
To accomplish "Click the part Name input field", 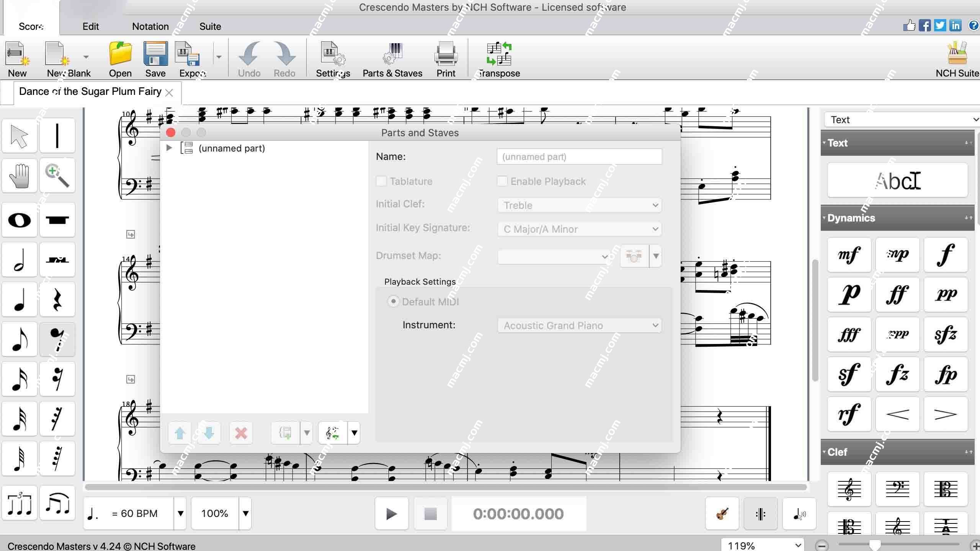I will pos(579,156).
